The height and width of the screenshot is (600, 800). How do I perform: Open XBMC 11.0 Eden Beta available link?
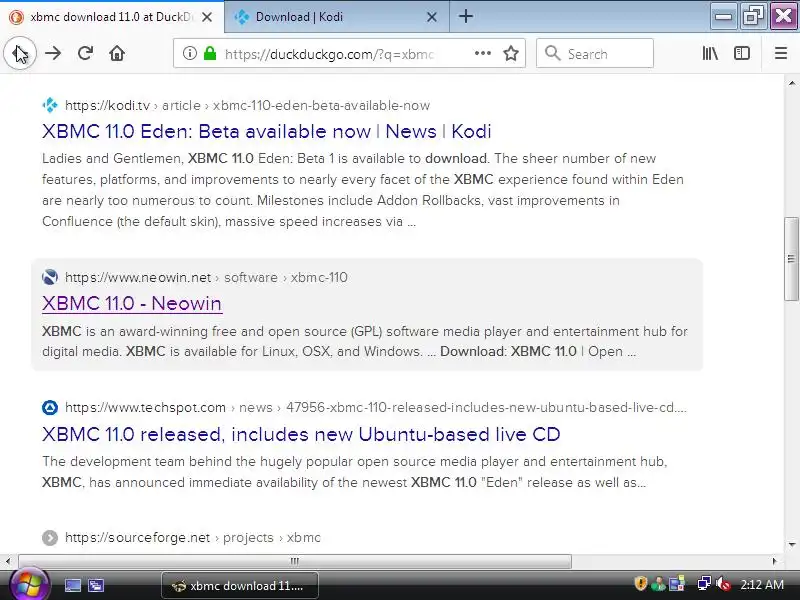266,131
